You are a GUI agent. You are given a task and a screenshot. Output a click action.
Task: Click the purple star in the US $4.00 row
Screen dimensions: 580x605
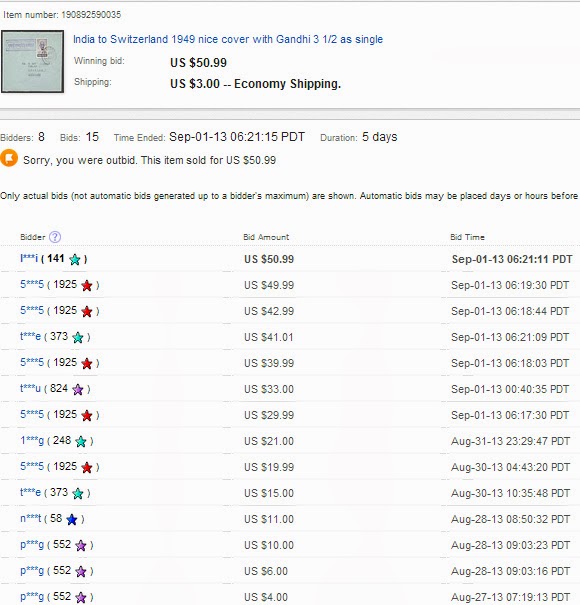pyautogui.click(x=81, y=598)
